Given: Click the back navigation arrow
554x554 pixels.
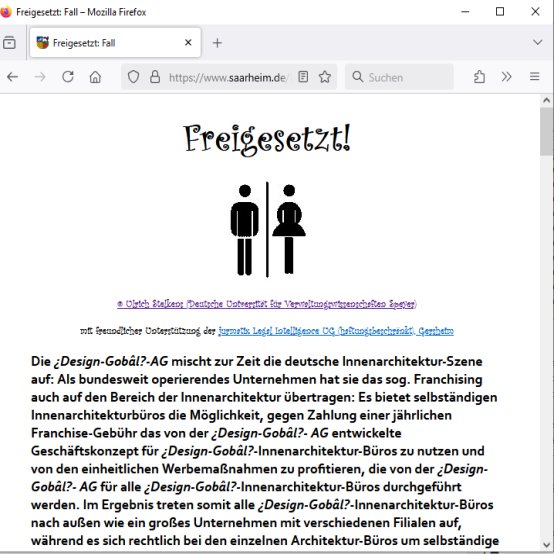Looking at the screenshot, I should tap(12, 77).
